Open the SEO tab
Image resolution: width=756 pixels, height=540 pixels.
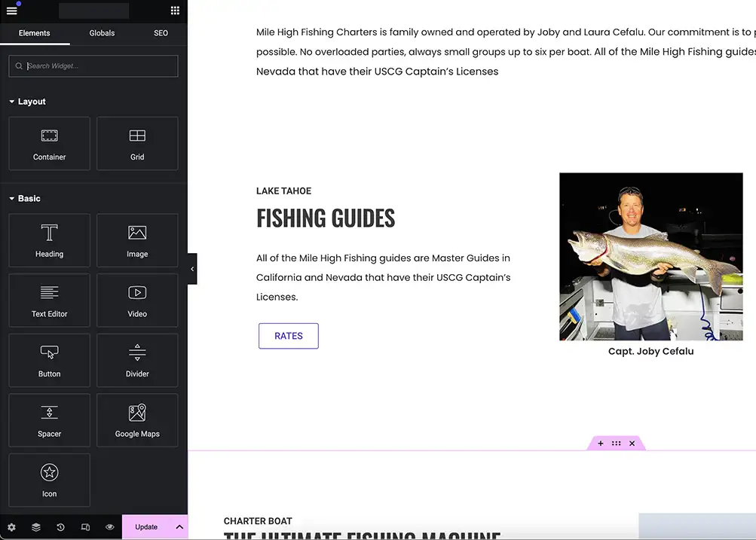click(161, 33)
